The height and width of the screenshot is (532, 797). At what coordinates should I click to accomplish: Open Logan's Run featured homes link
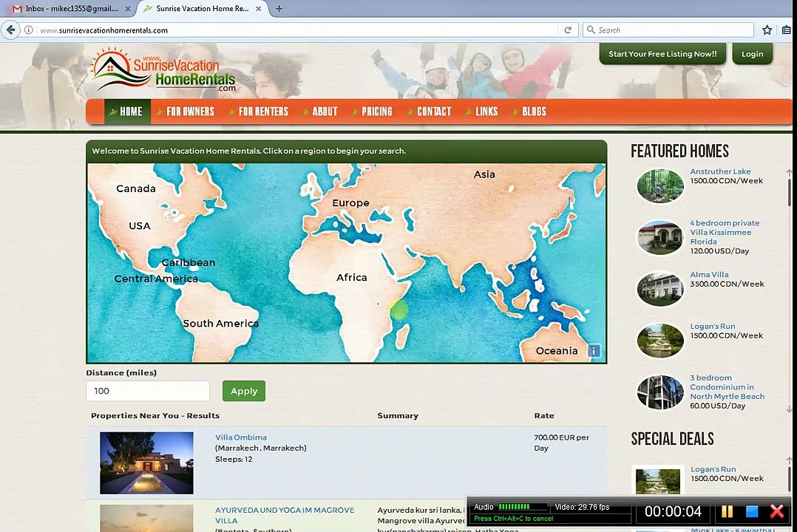pos(713,326)
